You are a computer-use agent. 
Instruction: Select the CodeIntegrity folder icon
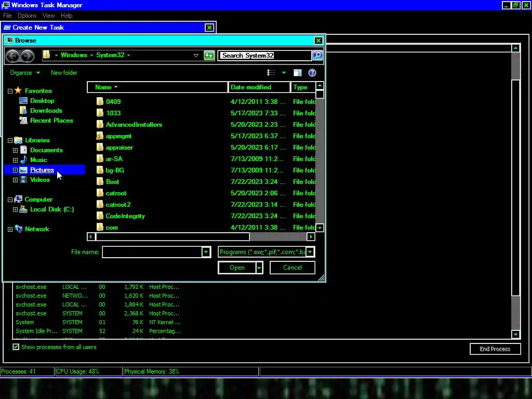pyautogui.click(x=100, y=216)
